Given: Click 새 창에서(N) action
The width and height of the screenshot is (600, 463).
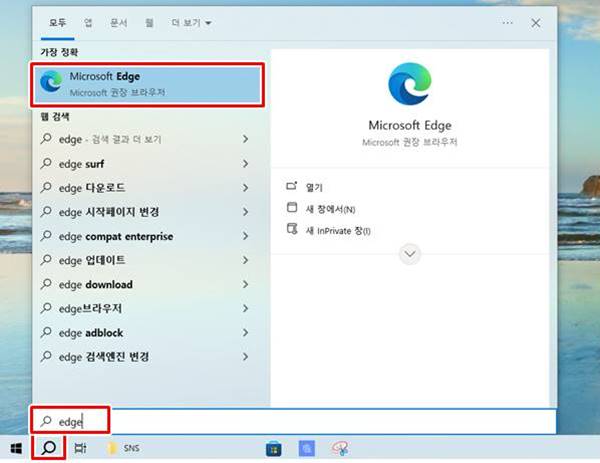Looking at the screenshot, I should (331, 209).
